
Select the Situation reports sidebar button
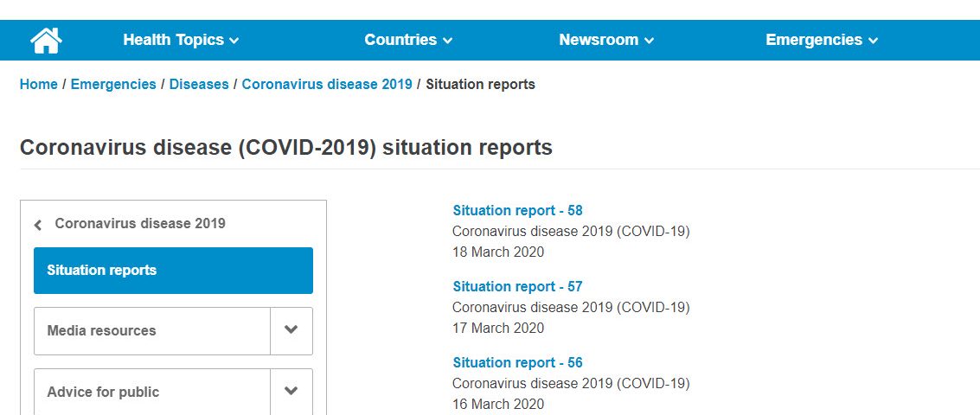coord(173,271)
